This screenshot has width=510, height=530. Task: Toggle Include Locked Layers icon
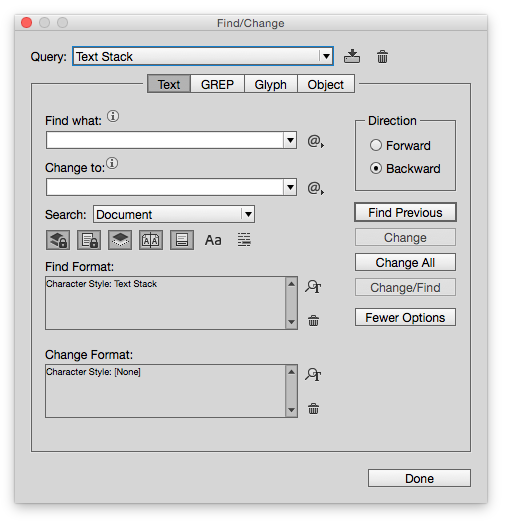[x=58, y=240]
